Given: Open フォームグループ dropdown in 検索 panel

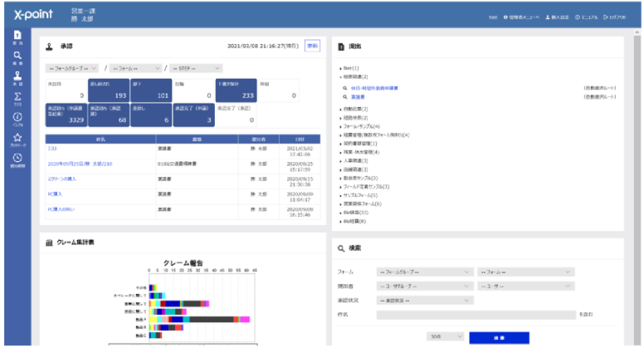Looking at the screenshot, I should pos(425,272).
